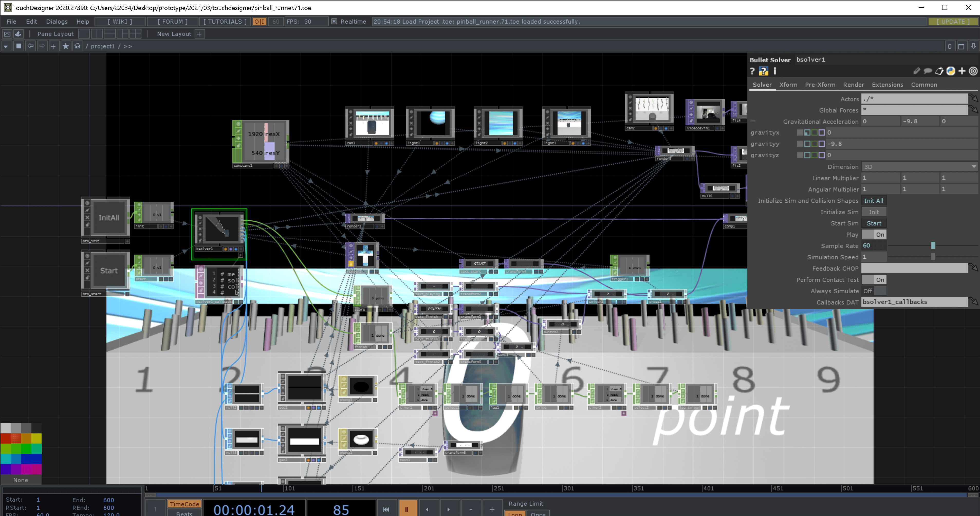The image size is (980, 516).
Task: Collapse the Gravitational Acceleration parameter expander
Action: (753, 121)
